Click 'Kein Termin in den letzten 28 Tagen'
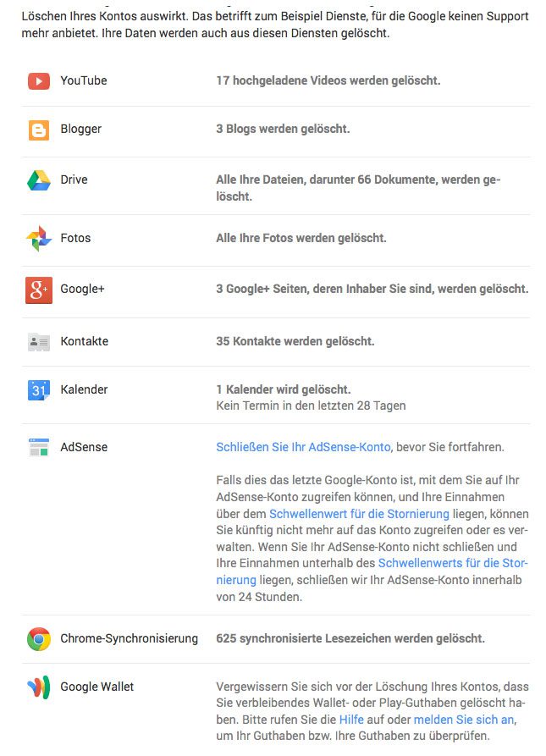Screen dimensions: 546x756 tap(311, 406)
